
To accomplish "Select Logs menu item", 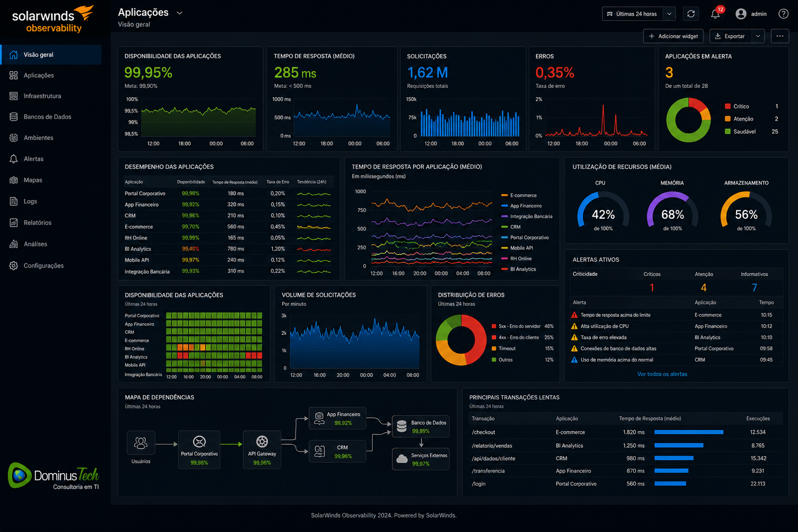I will [31, 202].
